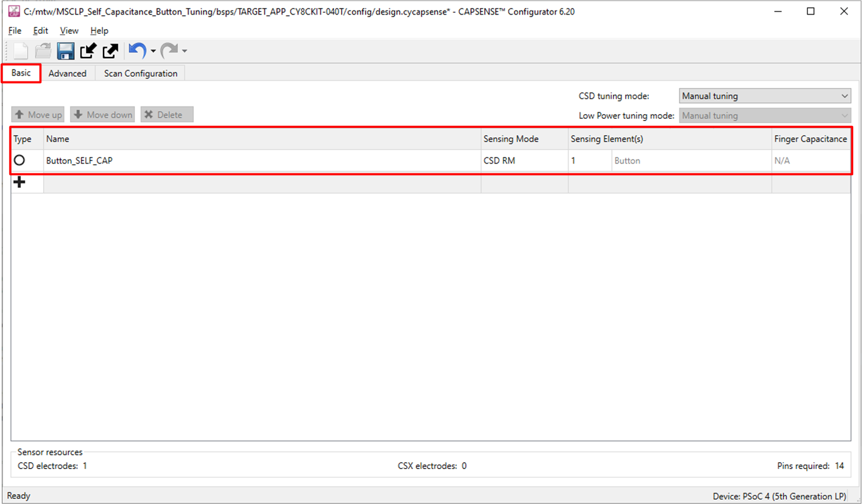The height and width of the screenshot is (504, 862).
Task: Close the CAPSENSE Configurator window
Action: click(844, 12)
